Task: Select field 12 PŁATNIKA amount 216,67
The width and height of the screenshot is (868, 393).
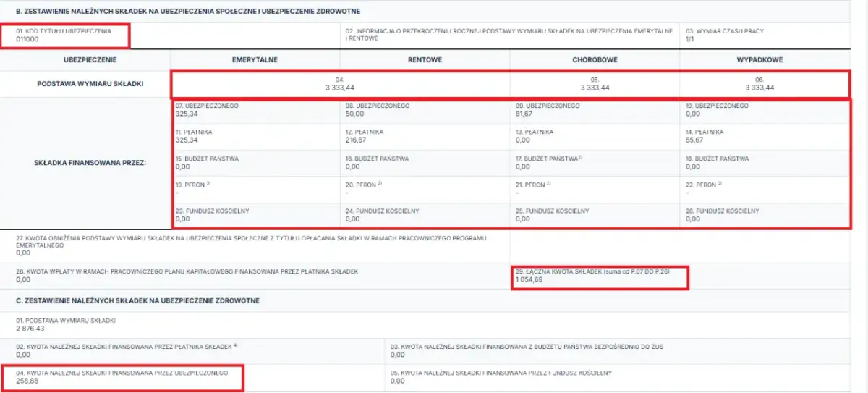Action: [356, 140]
